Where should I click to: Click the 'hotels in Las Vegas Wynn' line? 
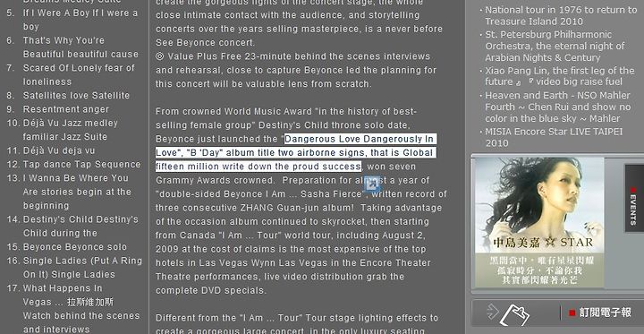point(292,263)
